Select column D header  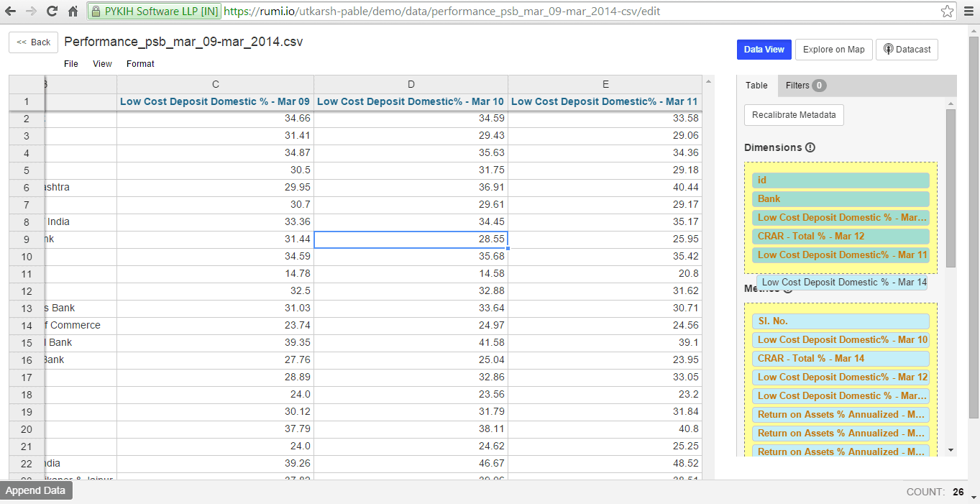(x=411, y=84)
